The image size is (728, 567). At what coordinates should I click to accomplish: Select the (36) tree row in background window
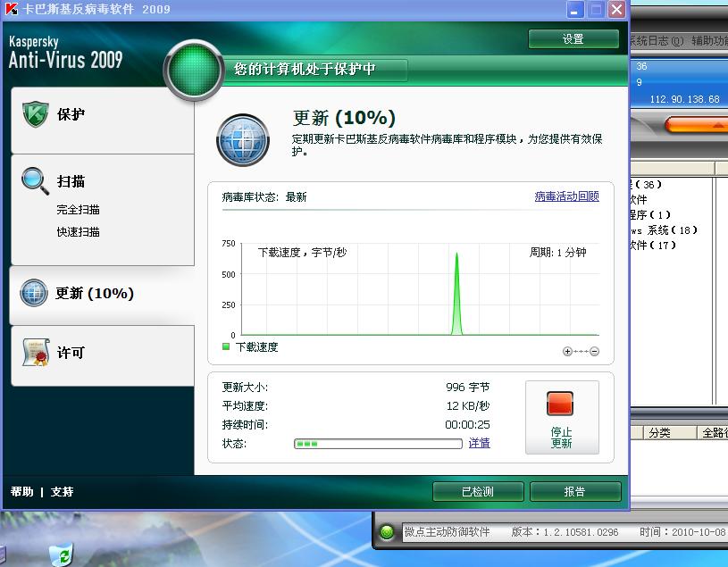click(647, 185)
